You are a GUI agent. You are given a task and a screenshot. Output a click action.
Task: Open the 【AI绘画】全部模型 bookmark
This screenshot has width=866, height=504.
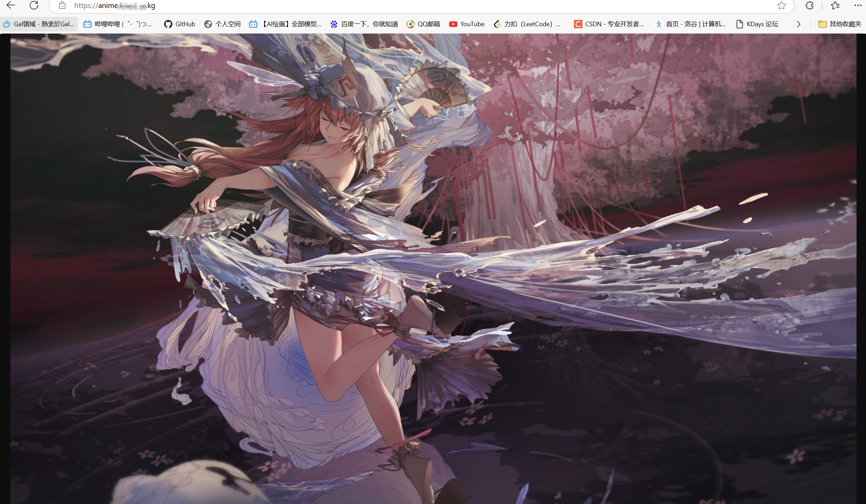tap(285, 24)
